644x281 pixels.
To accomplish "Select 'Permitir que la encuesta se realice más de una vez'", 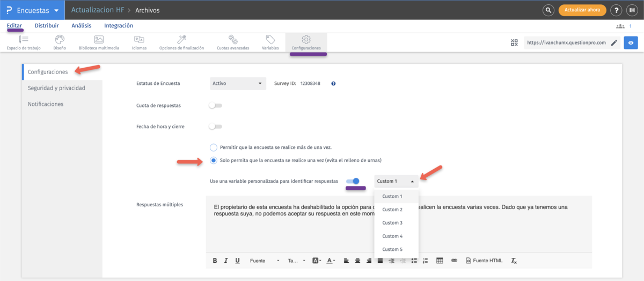I will (x=214, y=147).
